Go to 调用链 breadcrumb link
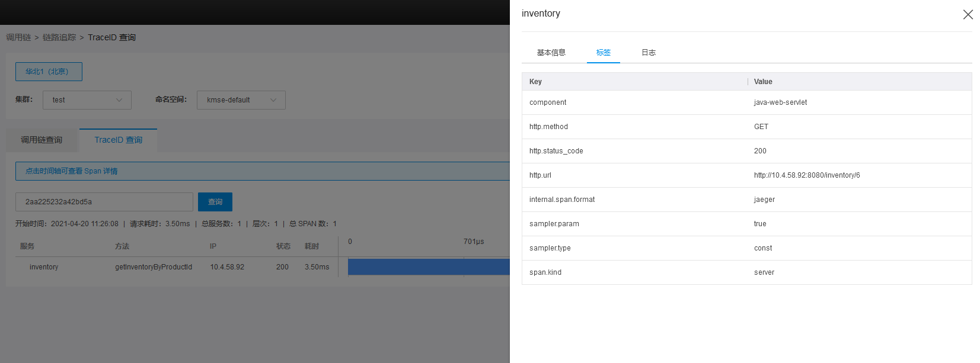 pyautogui.click(x=18, y=37)
